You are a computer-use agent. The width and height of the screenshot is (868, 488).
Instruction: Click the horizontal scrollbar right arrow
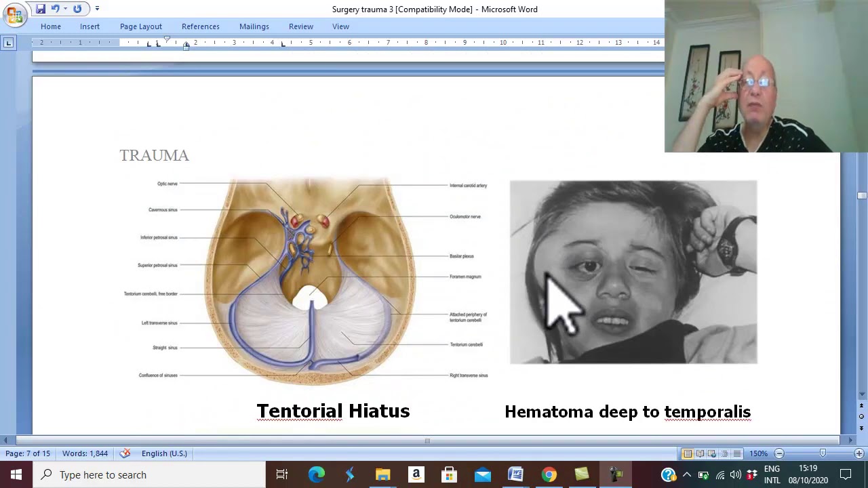[x=851, y=441]
